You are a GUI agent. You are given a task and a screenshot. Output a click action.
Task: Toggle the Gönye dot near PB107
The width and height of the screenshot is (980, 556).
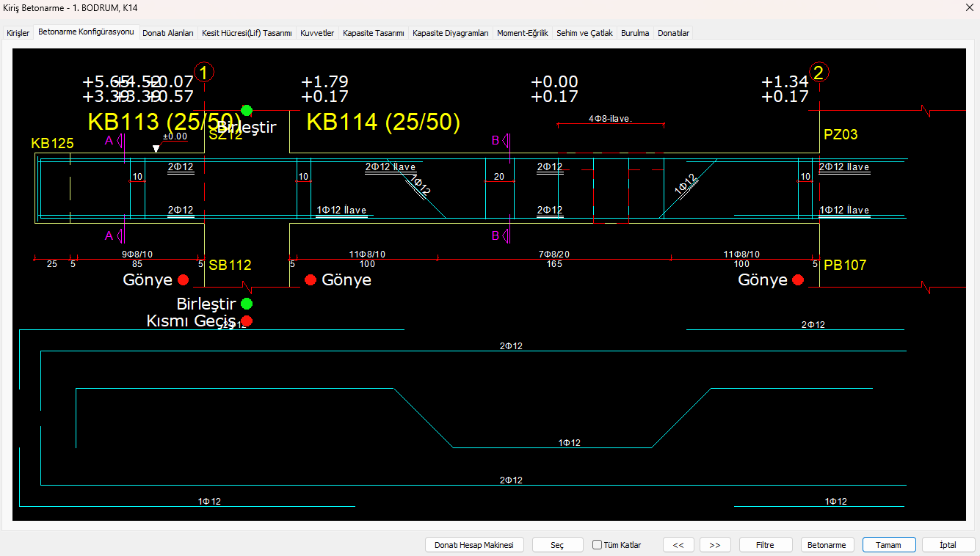[798, 280]
